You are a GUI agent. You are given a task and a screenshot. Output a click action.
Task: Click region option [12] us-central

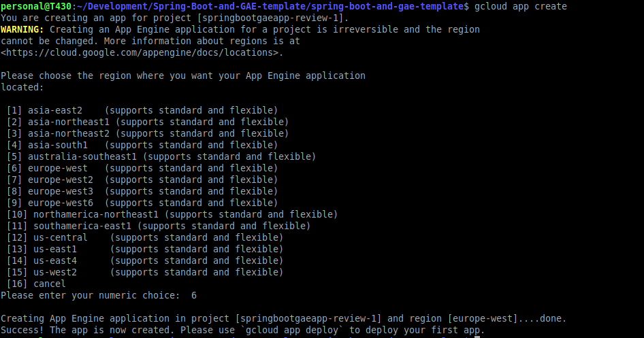(145, 237)
